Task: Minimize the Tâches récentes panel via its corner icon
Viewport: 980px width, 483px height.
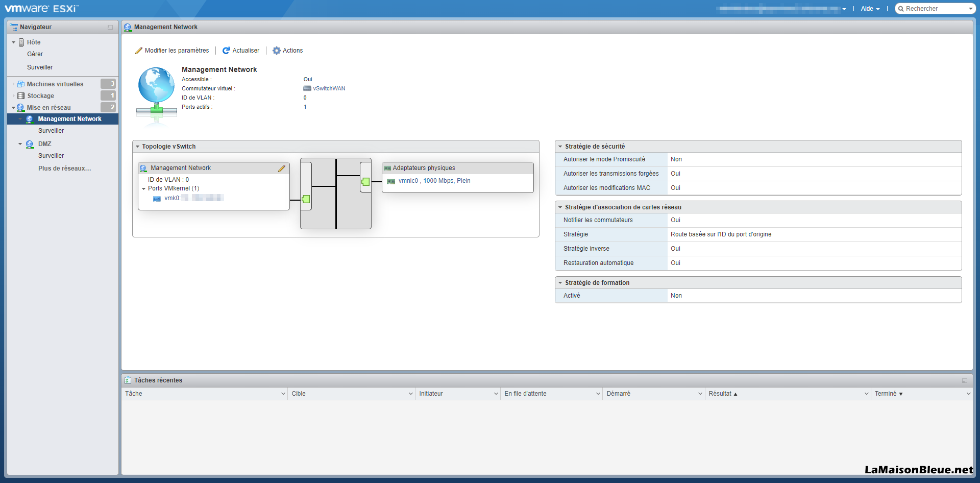Action: coord(965,380)
